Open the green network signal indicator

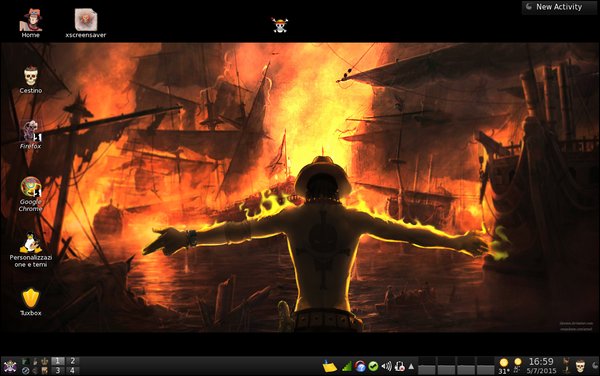point(347,366)
